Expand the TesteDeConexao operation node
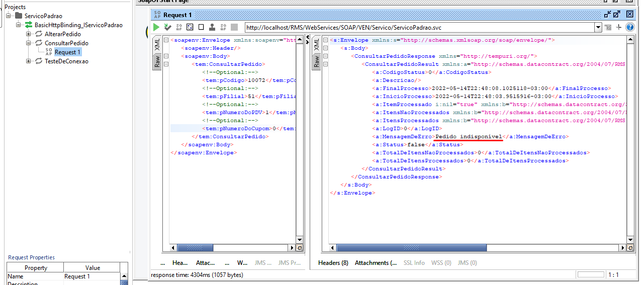Image resolution: width=644 pixels, height=285 pixels. (x=29, y=61)
